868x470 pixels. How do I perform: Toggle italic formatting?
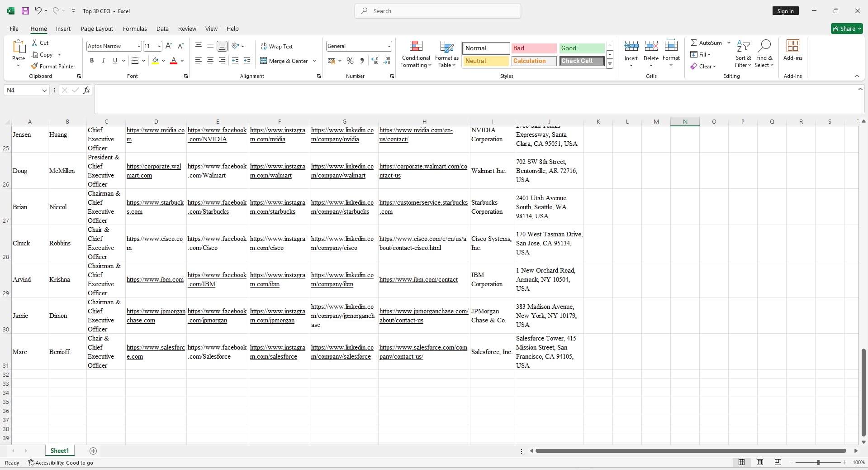(x=103, y=61)
